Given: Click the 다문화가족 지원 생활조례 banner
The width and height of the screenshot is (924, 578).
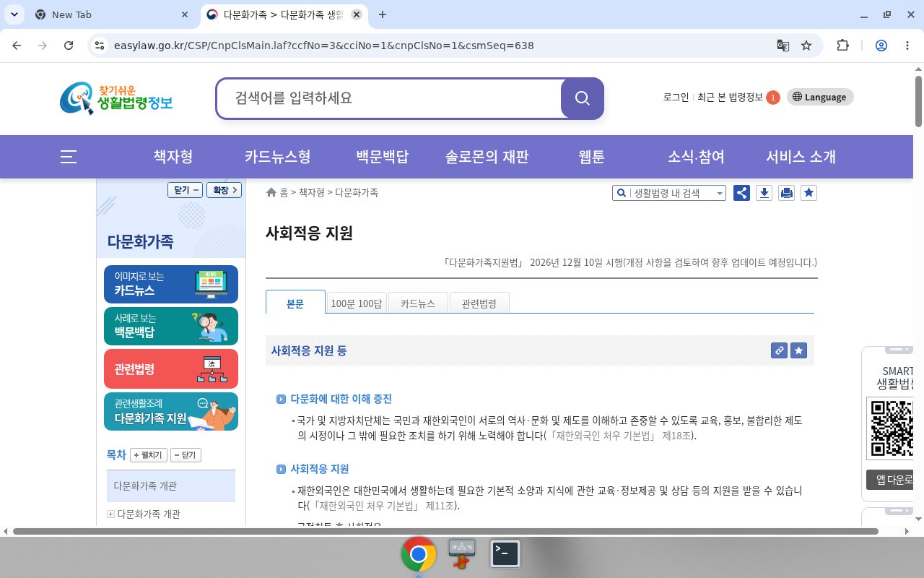Looking at the screenshot, I should pyautogui.click(x=171, y=411).
